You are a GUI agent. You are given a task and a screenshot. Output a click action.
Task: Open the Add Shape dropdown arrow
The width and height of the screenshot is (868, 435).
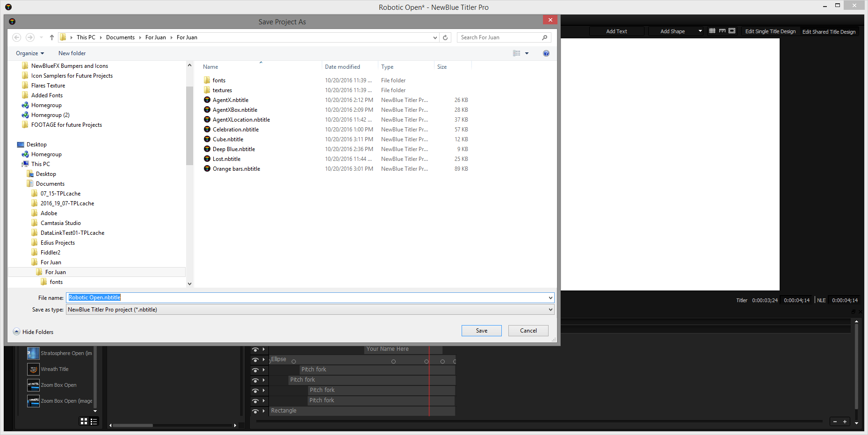coord(700,31)
